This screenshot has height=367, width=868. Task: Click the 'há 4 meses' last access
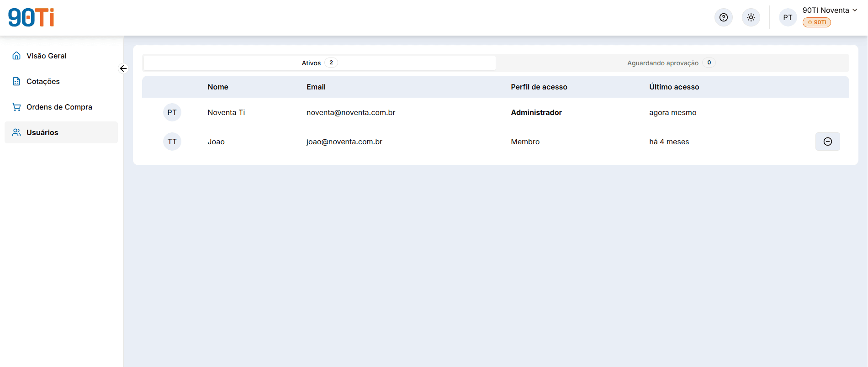(669, 142)
